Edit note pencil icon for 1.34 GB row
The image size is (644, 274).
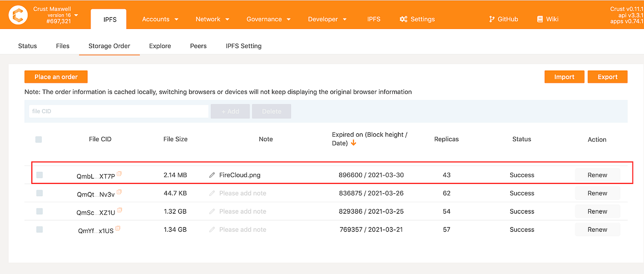tap(212, 229)
